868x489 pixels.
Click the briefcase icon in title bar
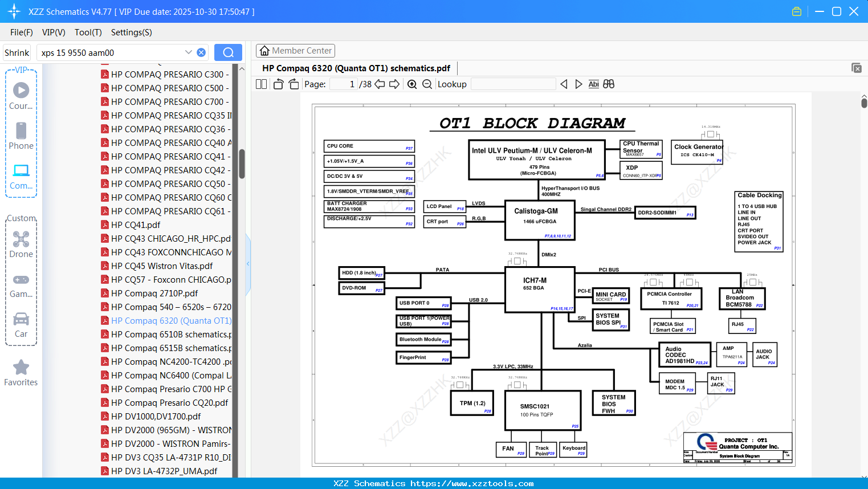click(797, 11)
